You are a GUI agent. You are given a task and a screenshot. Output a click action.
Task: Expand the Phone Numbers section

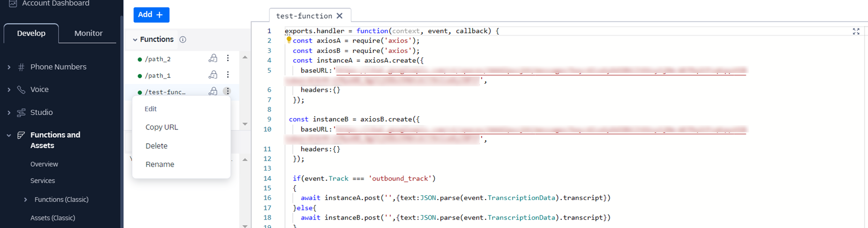pyautogui.click(x=9, y=67)
